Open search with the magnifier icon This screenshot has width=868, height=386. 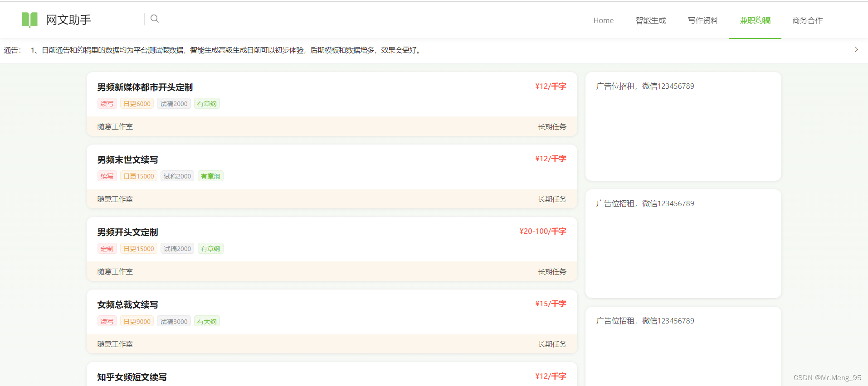[155, 19]
